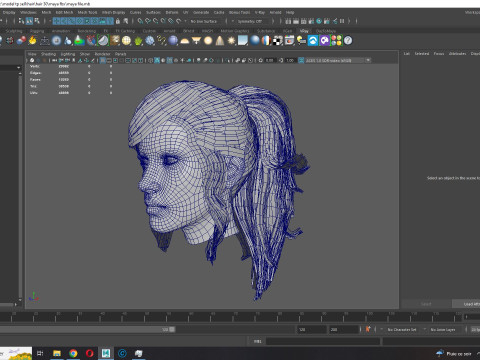
Task: Switch to the Rigging shelf tab
Action: tap(37, 31)
